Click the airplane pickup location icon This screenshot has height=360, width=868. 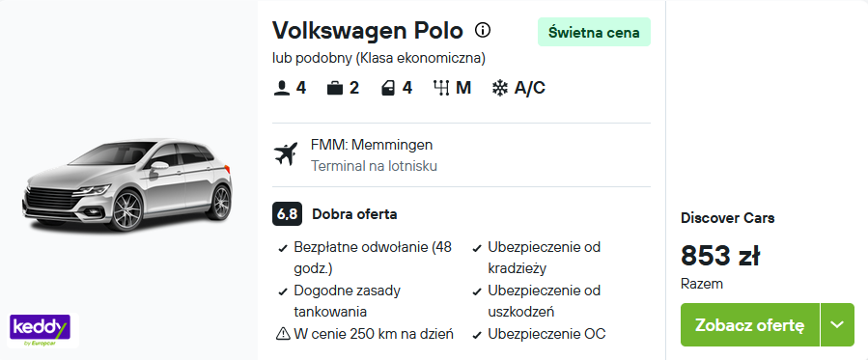[286, 154]
